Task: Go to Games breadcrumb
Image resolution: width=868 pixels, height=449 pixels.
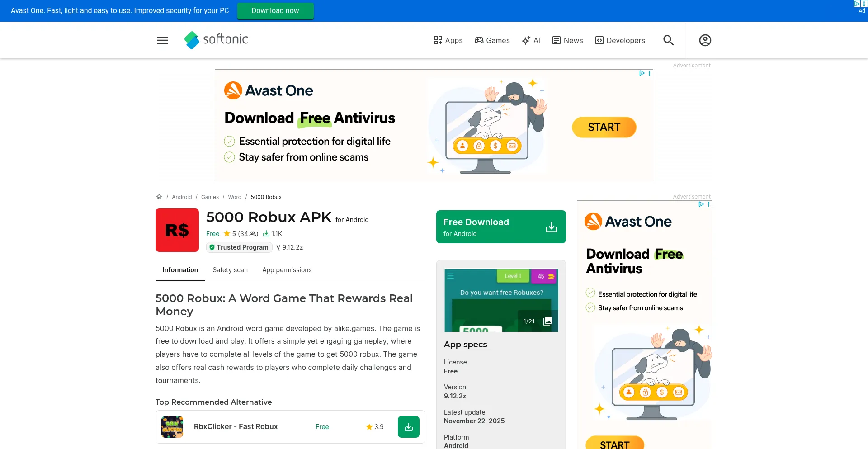Action: point(210,197)
